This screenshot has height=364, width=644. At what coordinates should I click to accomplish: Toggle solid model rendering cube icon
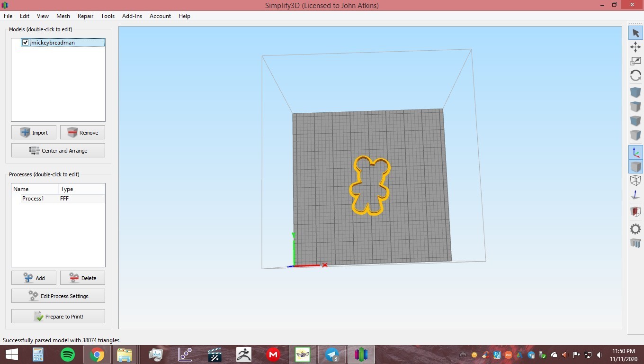tap(635, 166)
